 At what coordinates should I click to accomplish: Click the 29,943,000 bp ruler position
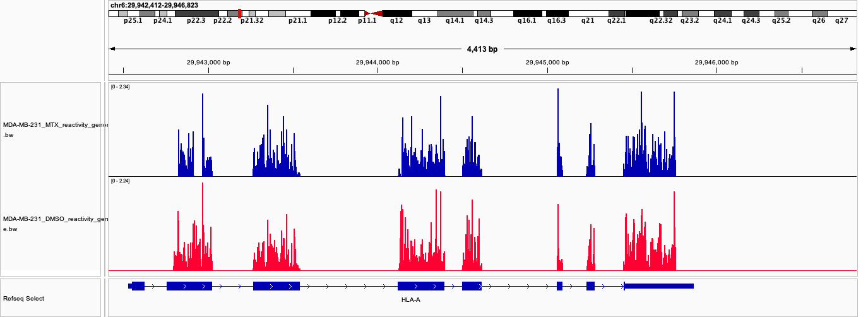coord(208,63)
